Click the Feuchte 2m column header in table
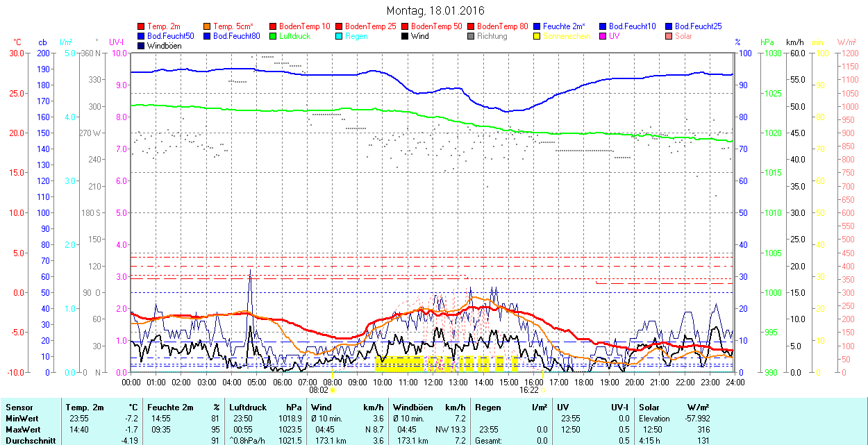 tap(172, 408)
